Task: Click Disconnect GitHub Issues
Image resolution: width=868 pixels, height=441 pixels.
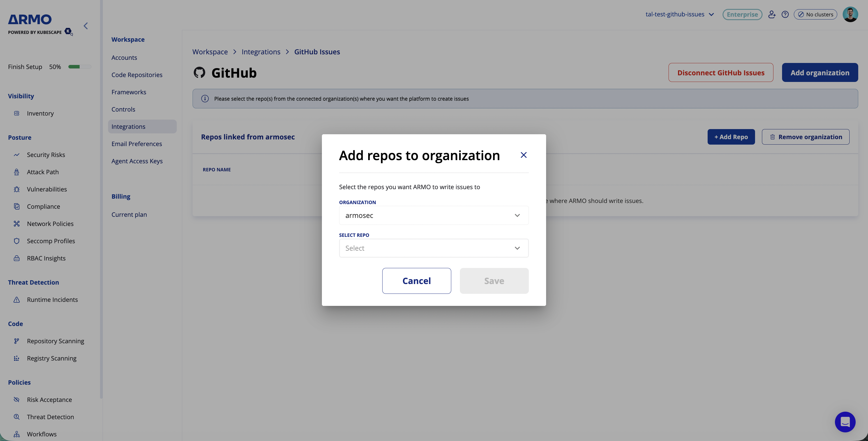Action: point(721,72)
